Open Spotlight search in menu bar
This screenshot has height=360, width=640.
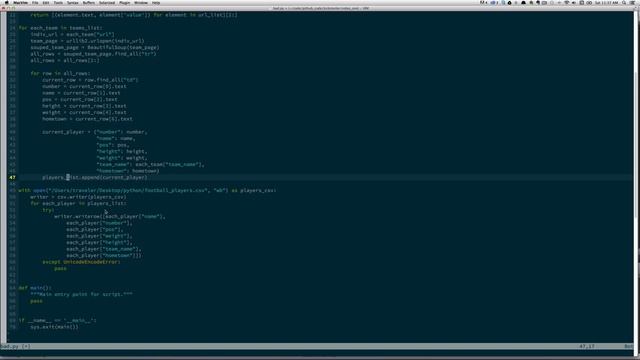[624, 2]
